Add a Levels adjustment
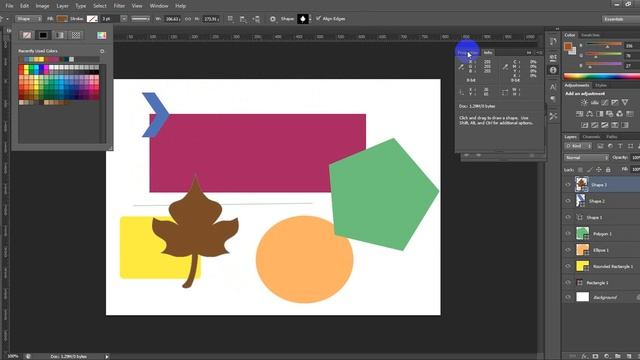Viewport: 640px width, 360px height. pos(595,102)
